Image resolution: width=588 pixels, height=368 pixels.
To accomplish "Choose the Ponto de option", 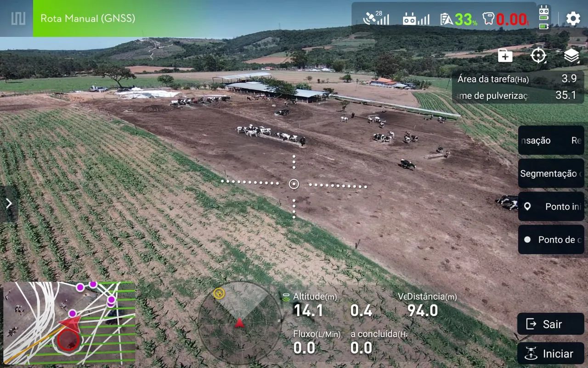I will click(551, 240).
